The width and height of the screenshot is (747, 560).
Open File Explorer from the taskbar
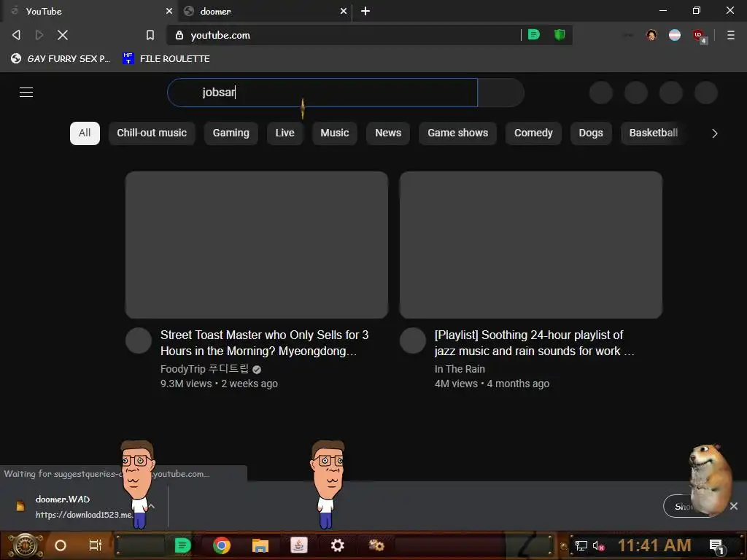click(260, 545)
